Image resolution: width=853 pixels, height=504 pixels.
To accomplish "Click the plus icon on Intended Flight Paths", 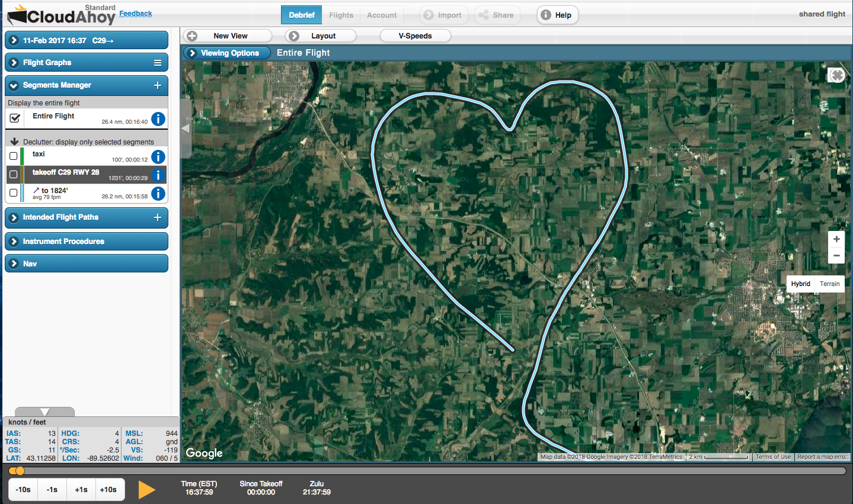I will point(158,218).
